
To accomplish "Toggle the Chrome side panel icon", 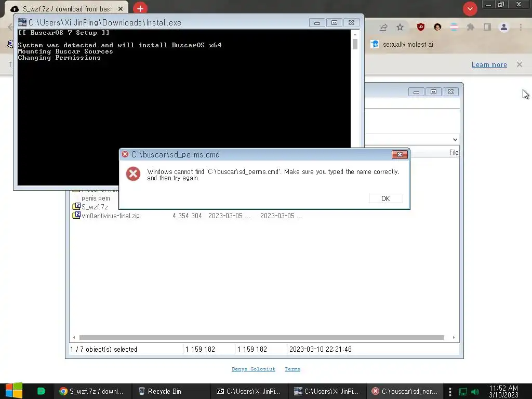I will 487,27.
